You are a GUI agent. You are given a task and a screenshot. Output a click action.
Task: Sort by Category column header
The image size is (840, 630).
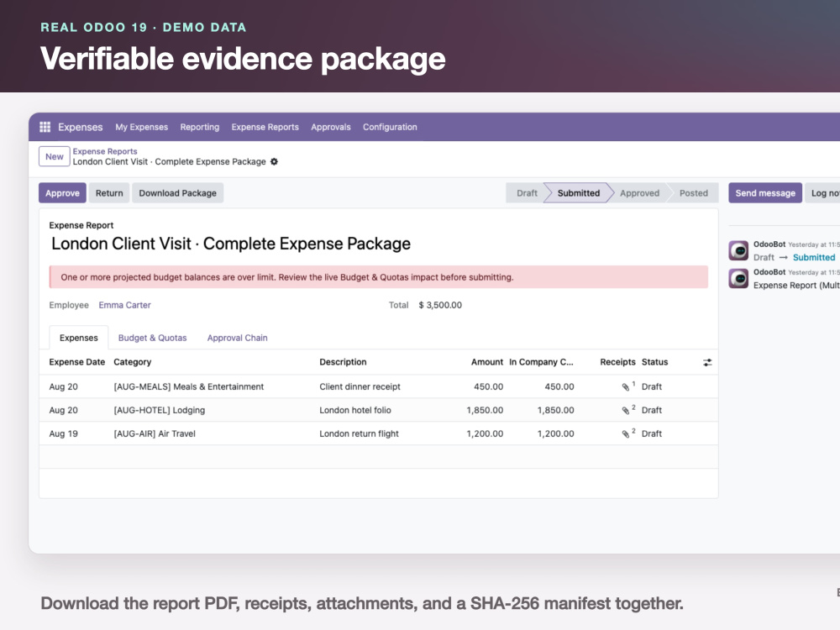pyautogui.click(x=133, y=362)
